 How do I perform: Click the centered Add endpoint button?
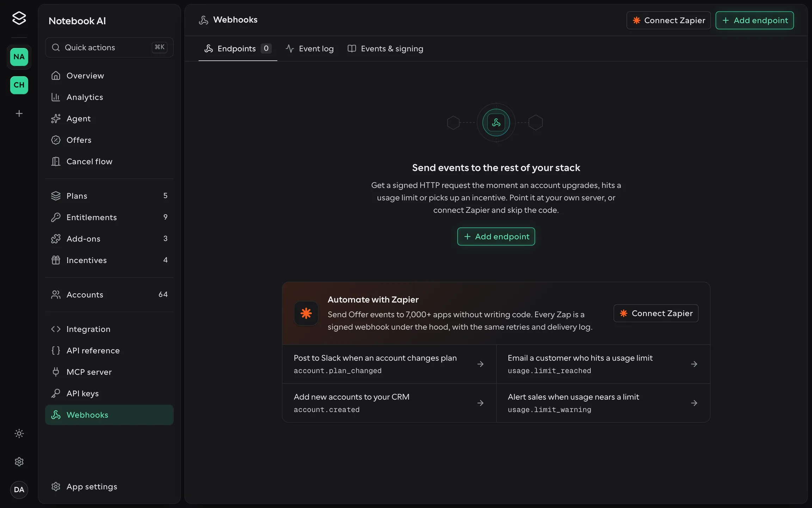[496, 236]
